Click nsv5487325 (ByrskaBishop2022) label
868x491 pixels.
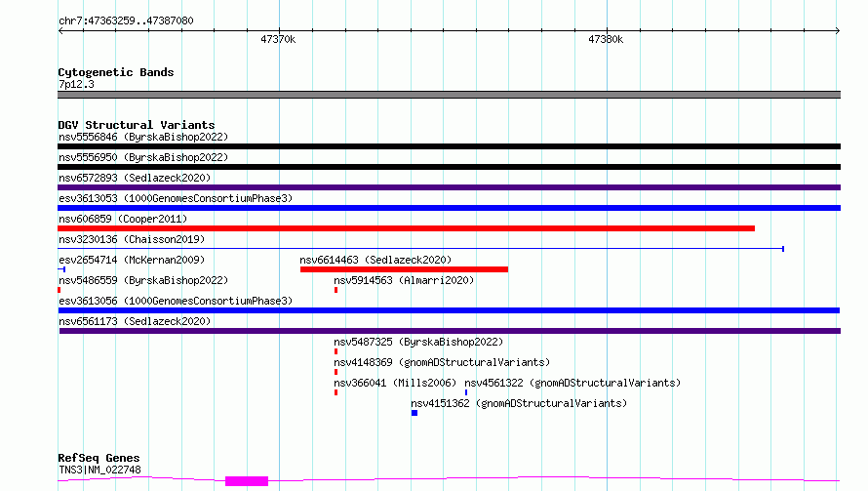418,342
